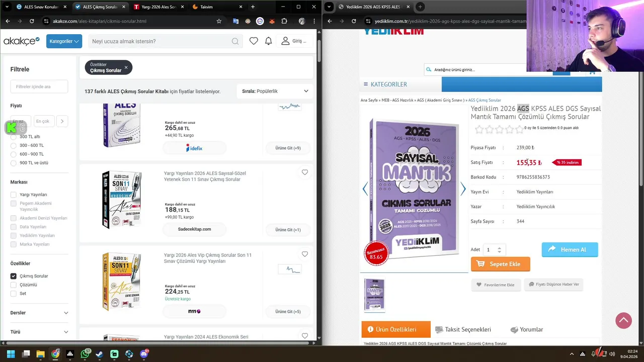Viewport: 644px width, 362px height.
Task: Open akakçe notifications bell icon
Action: click(x=269, y=41)
